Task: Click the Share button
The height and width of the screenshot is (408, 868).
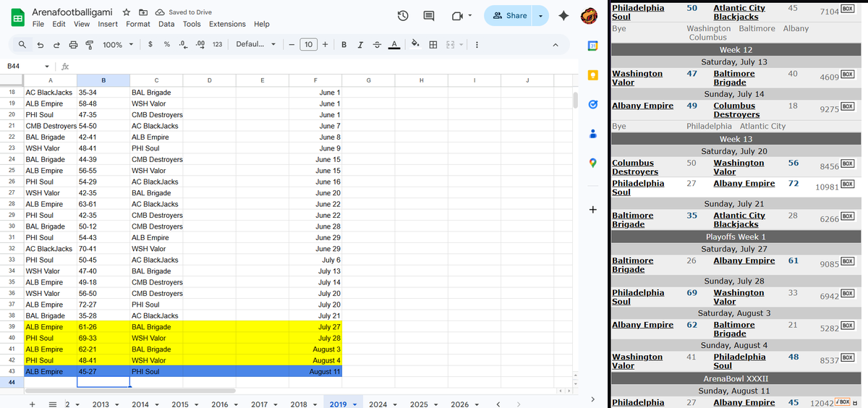Action: 509,16
